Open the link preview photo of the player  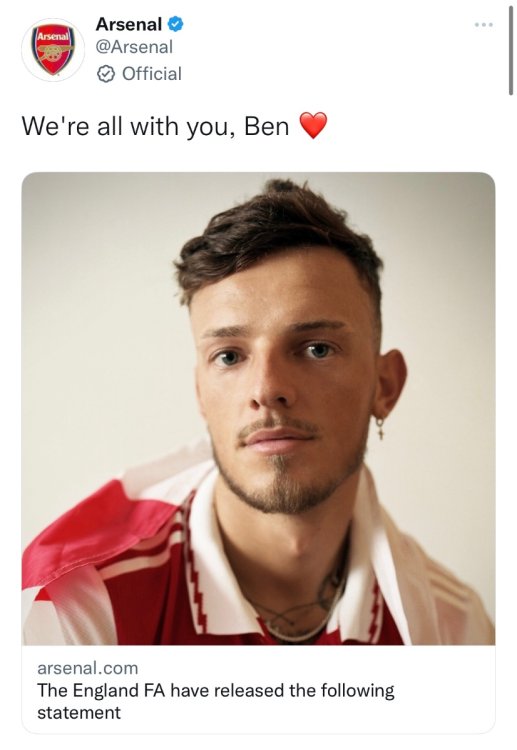258,408
